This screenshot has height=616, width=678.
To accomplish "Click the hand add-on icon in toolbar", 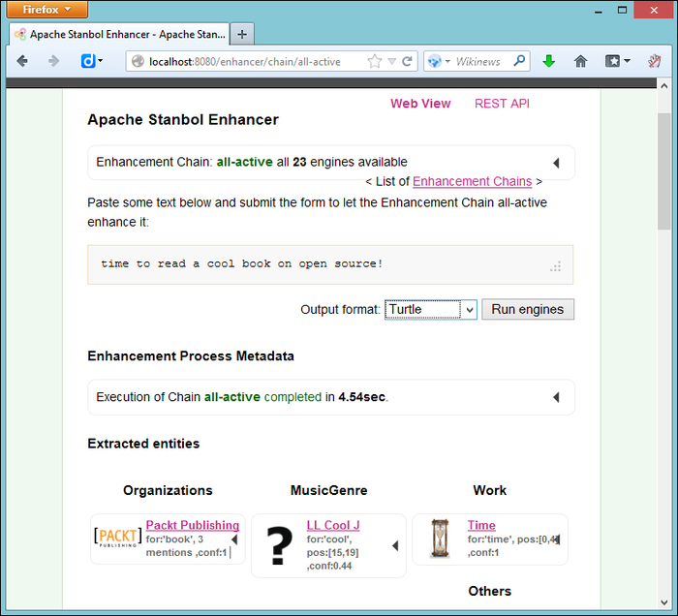I will [x=654, y=61].
